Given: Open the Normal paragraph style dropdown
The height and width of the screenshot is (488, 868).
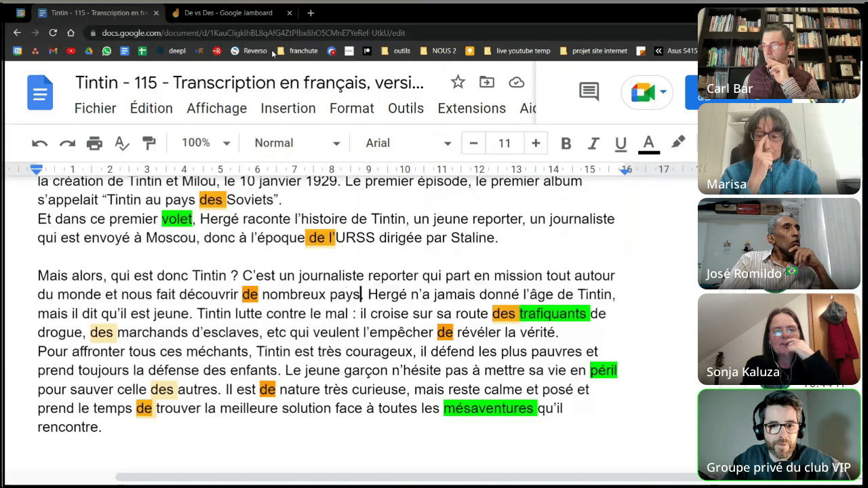Looking at the screenshot, I should (x=297, y=143).
